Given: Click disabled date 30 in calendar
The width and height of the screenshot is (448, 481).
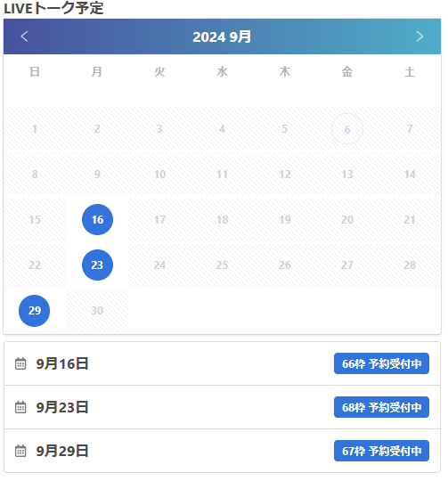Looking at the screenshot, I should 97,311.
